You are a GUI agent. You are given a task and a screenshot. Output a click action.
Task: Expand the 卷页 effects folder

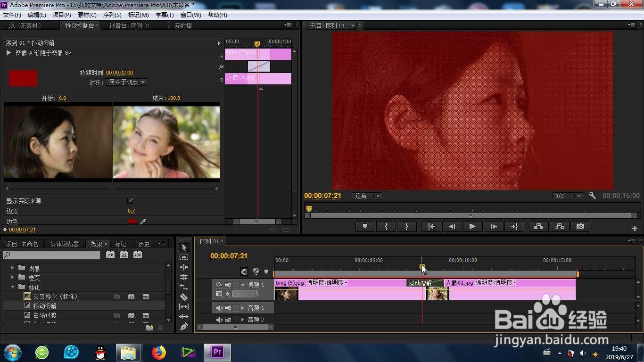click(13, 278)
